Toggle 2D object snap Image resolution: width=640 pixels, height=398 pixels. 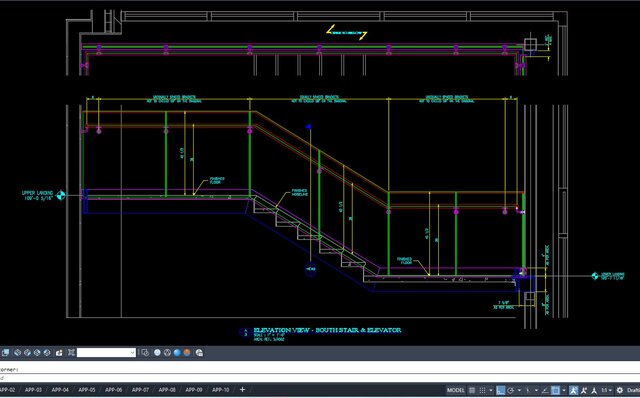(x=556, y=390)
